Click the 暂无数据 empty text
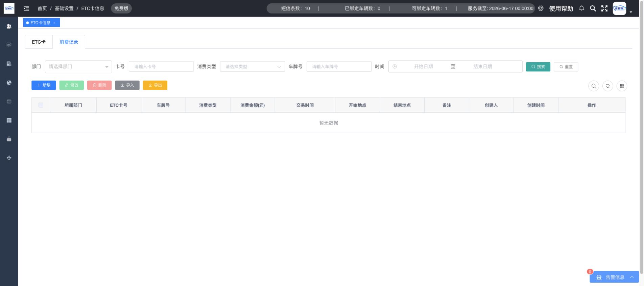 click(x=329, y=123)
